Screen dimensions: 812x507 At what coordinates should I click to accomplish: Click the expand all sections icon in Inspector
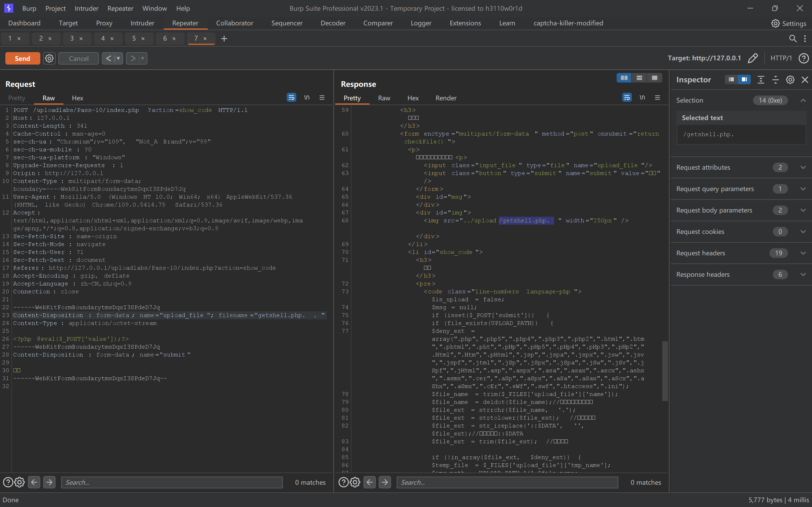[761, 80]
